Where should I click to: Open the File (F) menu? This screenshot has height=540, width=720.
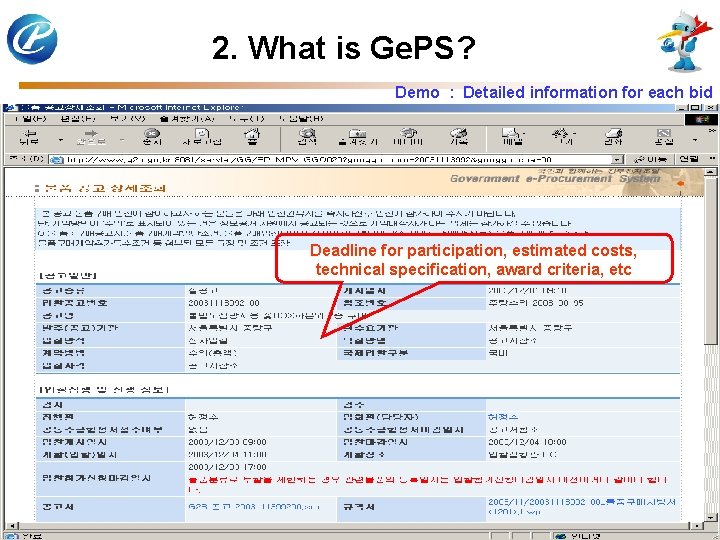30,119
